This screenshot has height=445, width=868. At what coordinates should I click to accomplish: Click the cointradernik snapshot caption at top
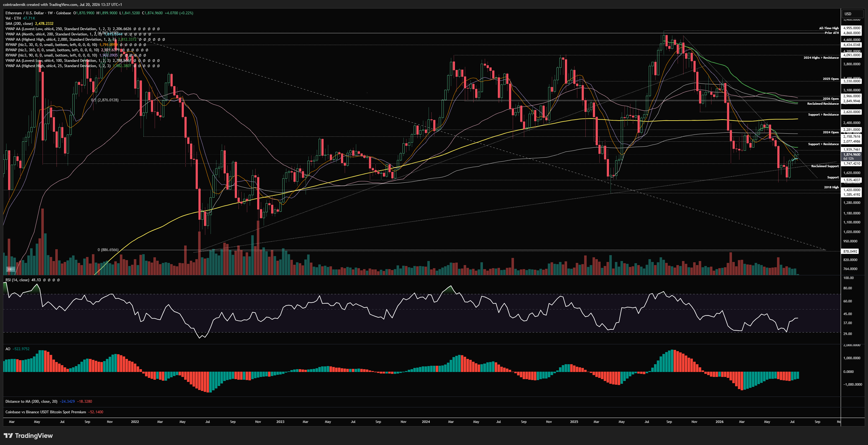[x=62, y=4]
